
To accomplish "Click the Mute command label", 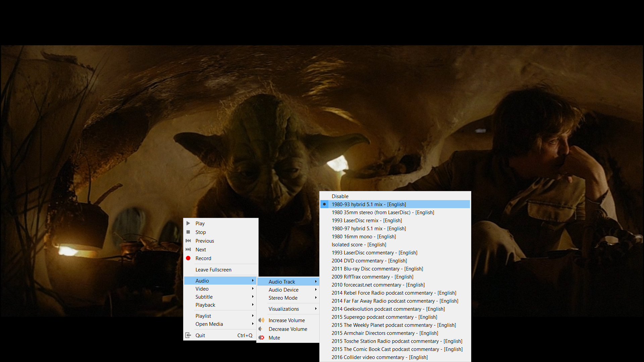I will click(274, 338).
